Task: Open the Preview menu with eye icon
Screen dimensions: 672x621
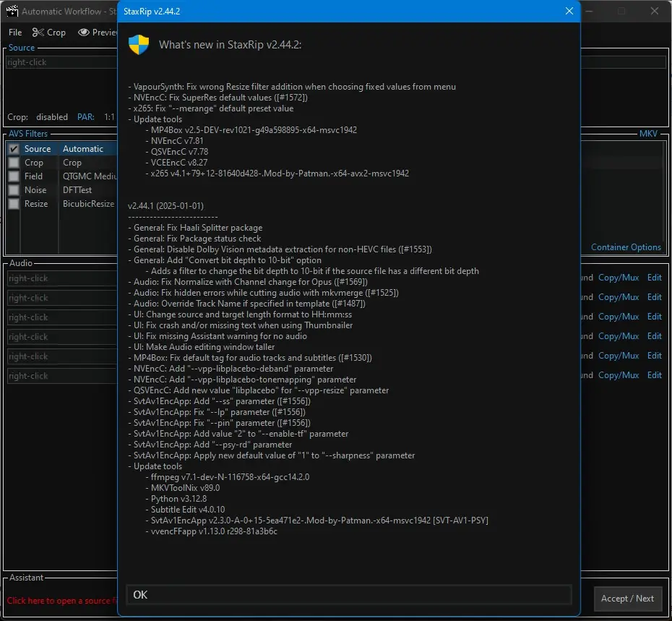Action: 98,32
